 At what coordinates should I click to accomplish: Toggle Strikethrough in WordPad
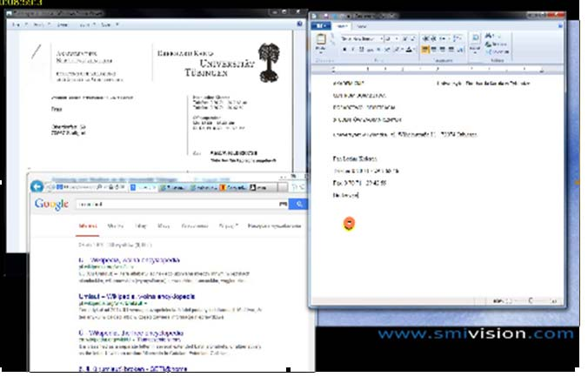[x=370, y=50]
